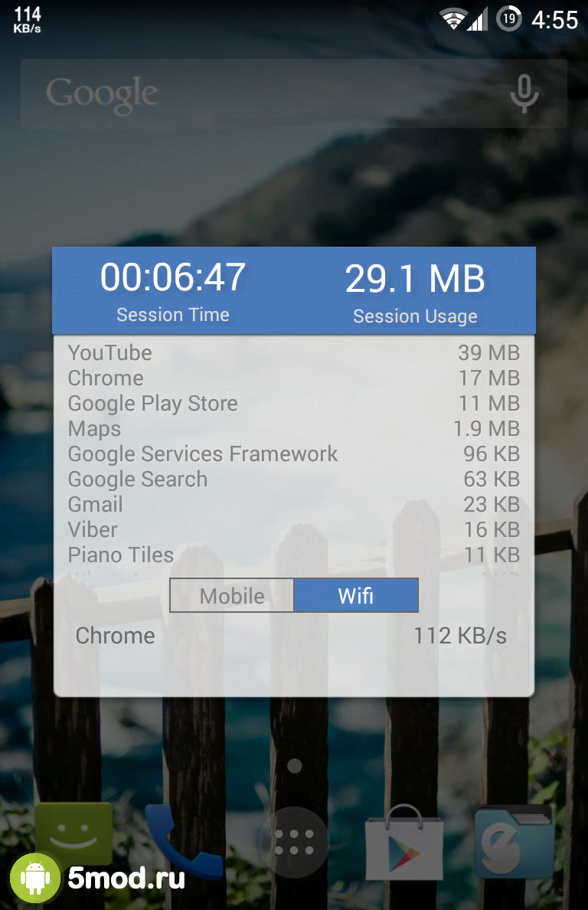Launch the Google Play Store bag icon
Image resolution: width=588 pixels, height=910 pixels.
tap(404, 842)
